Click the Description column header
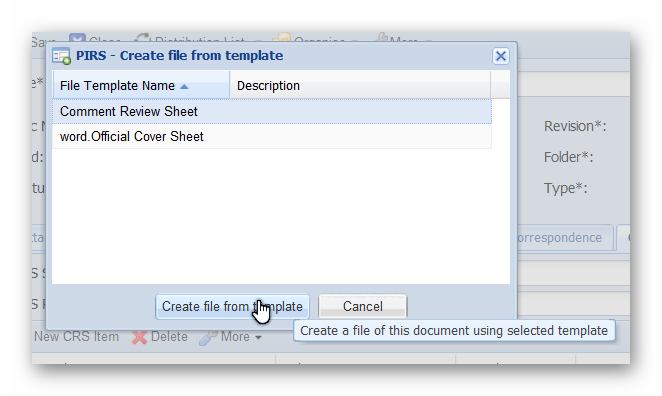This screenshot has height=396, width=662. [360, 86]
